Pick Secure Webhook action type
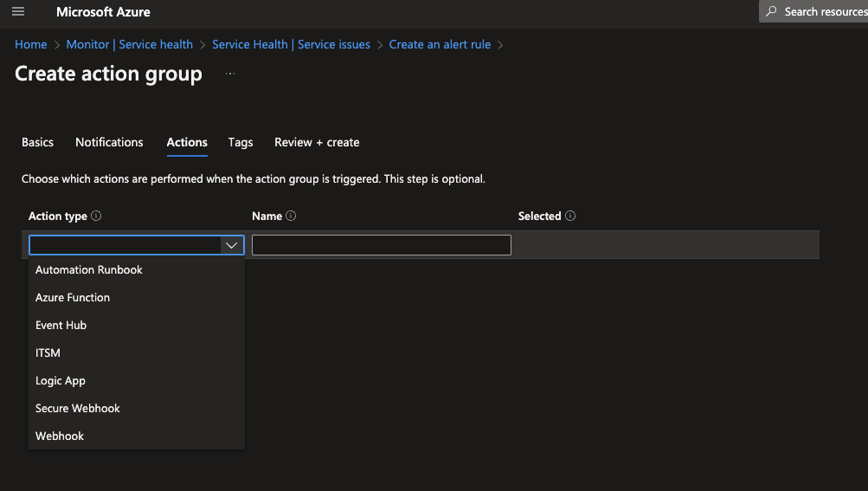Screen dimensions: 868x491 tap(137, 409)
